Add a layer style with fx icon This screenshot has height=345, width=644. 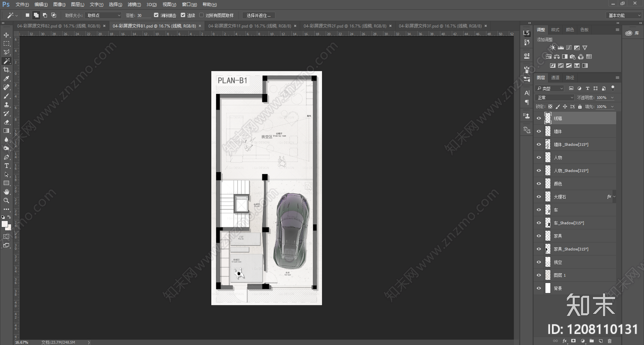pos(565,341)
